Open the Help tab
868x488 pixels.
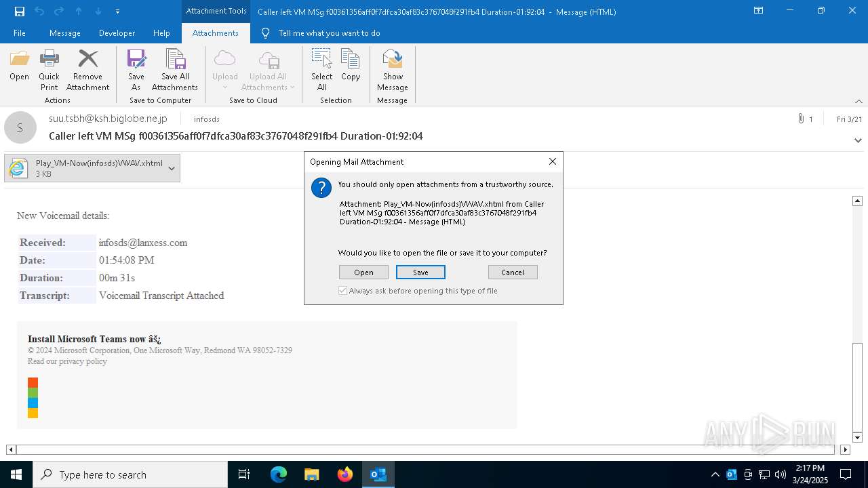[x=161, y=33]
